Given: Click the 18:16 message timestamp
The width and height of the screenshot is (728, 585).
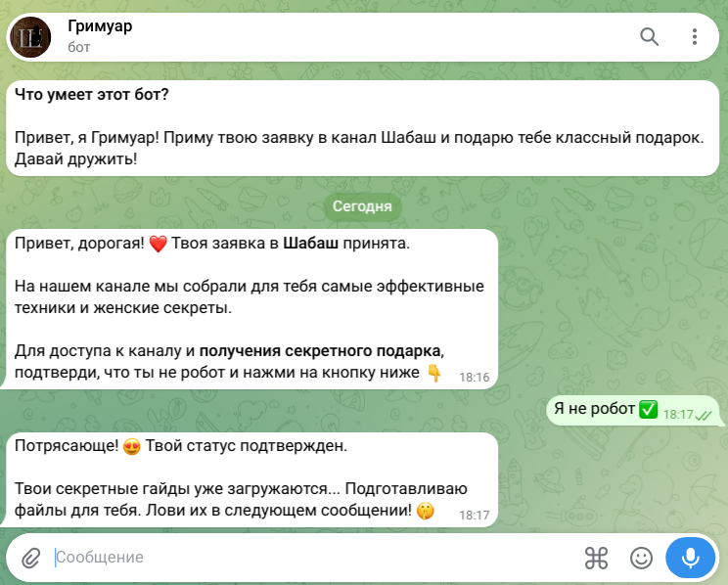Looking at the screenshot, I should click(x=474, y=377).
